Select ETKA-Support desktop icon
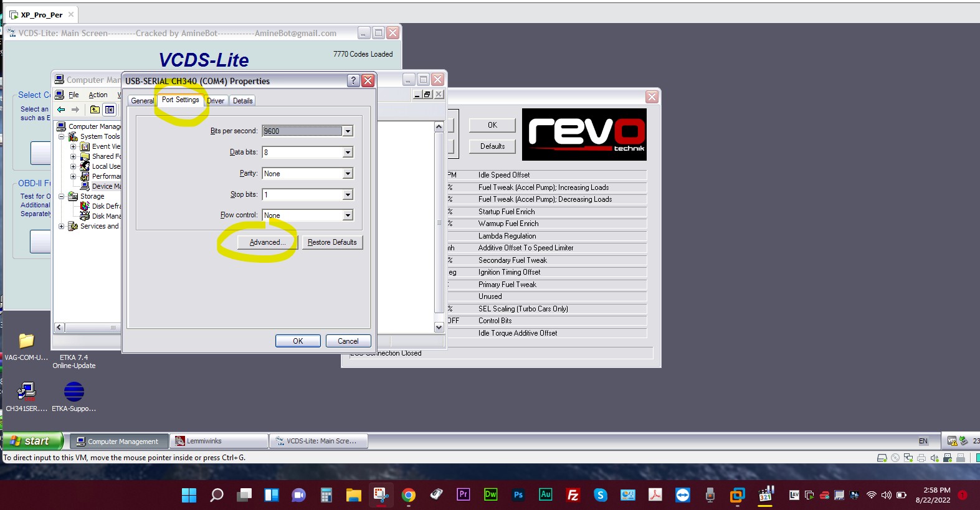The height and width of the screenshot is (510, 980). [x=74, y=397]
